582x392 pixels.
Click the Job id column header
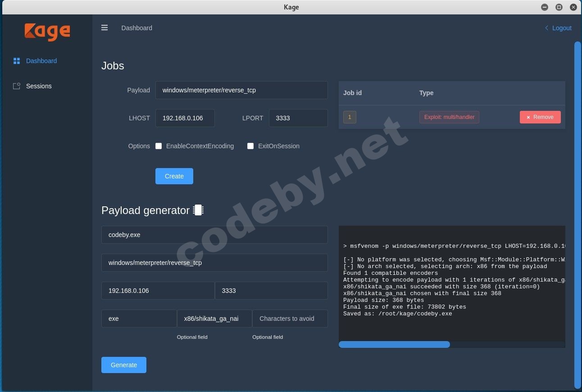click(x=352, y=93)
